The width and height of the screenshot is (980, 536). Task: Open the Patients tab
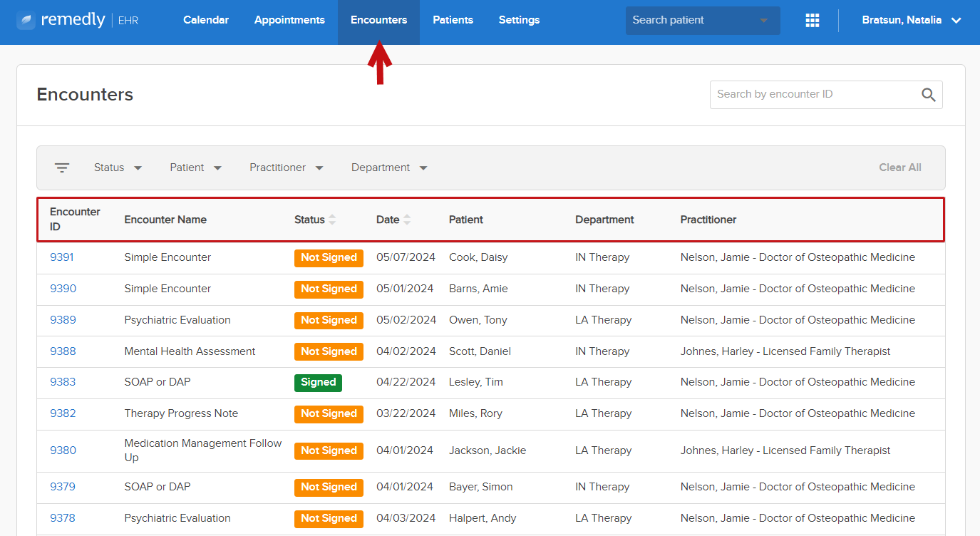click(453, 20)
